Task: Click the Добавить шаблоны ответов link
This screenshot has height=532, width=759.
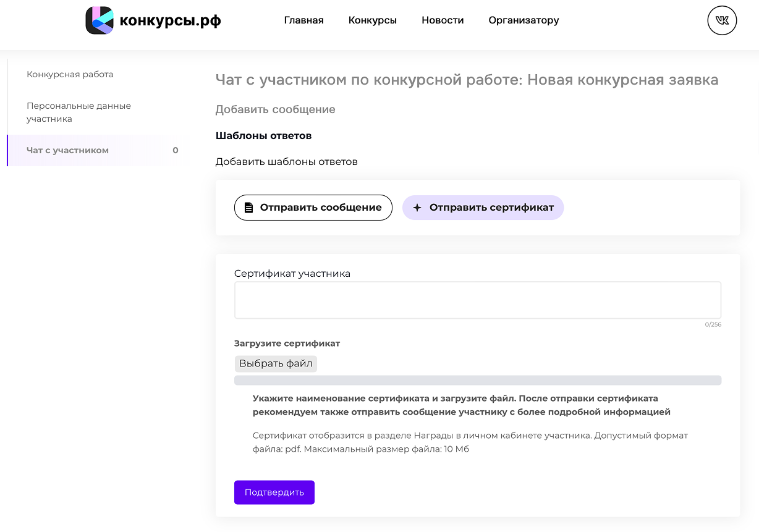Action: (x=286, y=162)
